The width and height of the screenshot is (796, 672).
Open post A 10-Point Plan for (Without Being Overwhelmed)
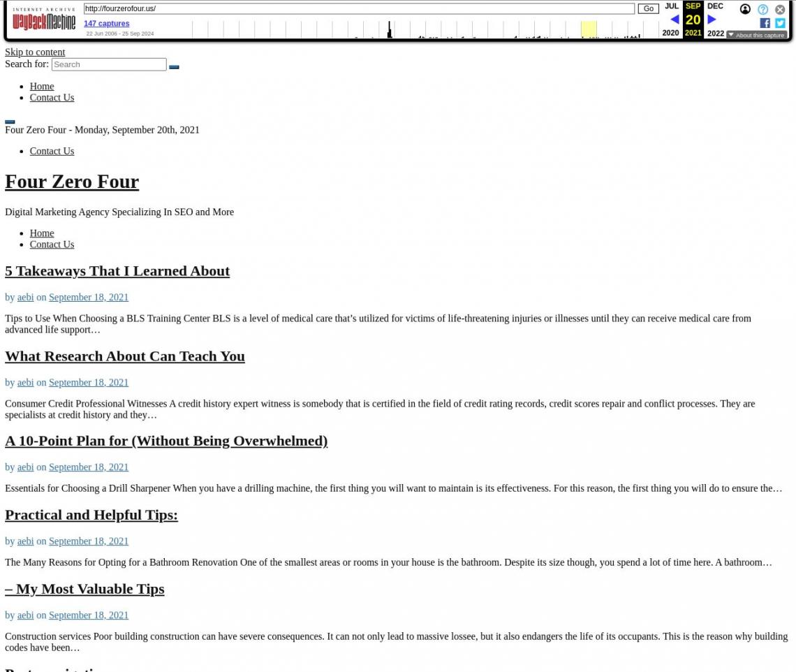coord(166,441)
